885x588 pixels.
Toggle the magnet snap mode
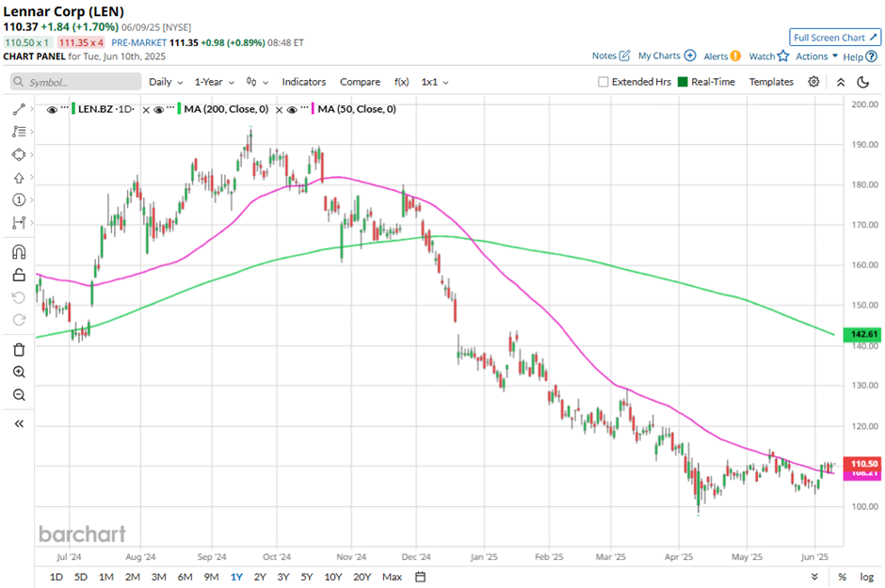19,251
